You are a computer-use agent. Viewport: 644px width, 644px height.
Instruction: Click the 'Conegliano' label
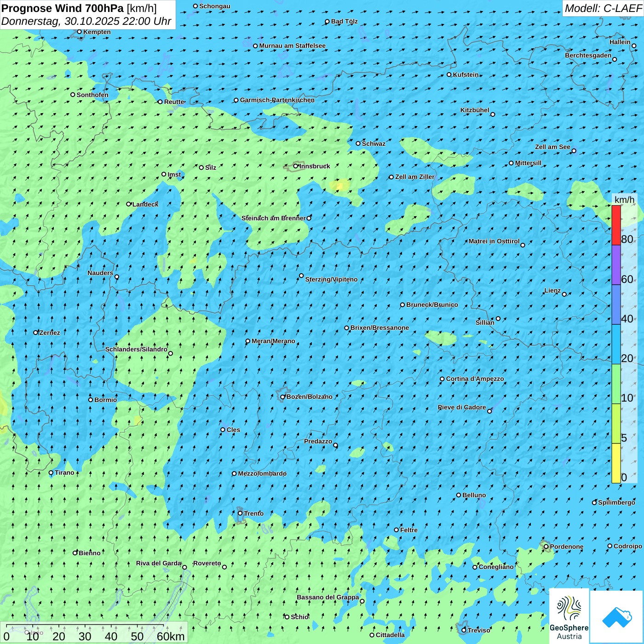coord(496,567)
